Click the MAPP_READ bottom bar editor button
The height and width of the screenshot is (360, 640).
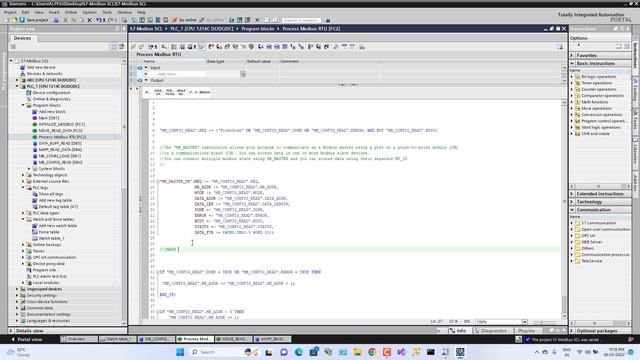[x=272, y=339]
